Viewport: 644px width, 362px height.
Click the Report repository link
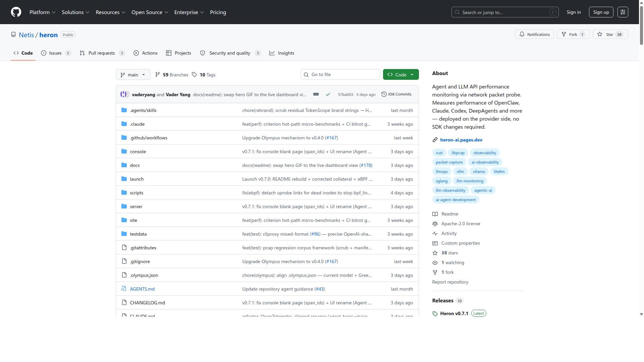450,282
